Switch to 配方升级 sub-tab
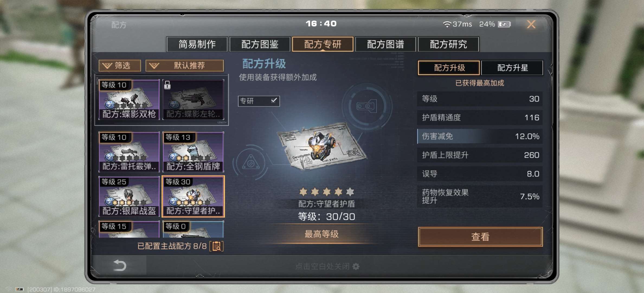Viewport: 644px width, 293px height. click(449, 68)
